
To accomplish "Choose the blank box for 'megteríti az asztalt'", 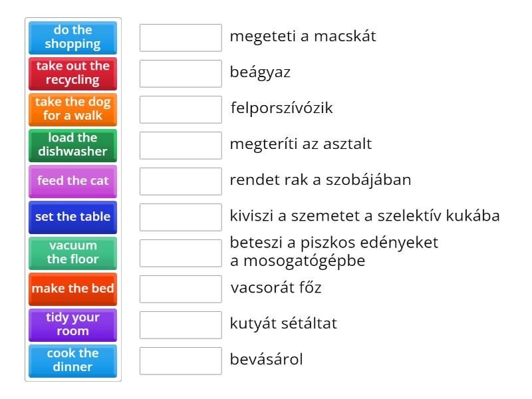I will click(x=181, y=146).
